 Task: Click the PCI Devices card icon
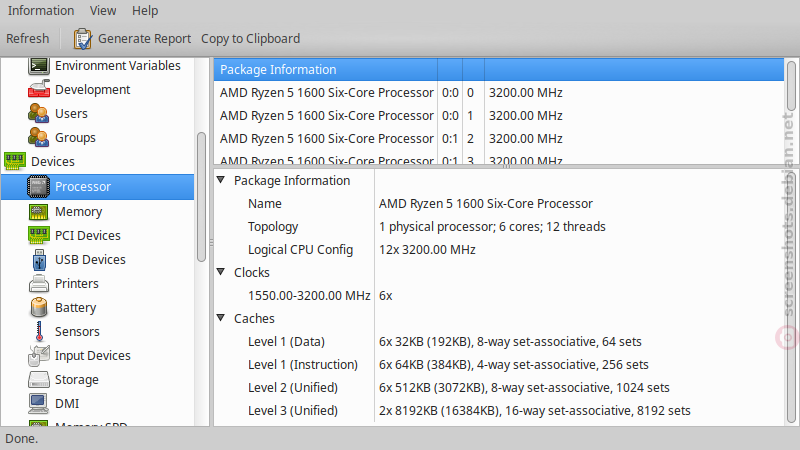[x=39, y=235]
